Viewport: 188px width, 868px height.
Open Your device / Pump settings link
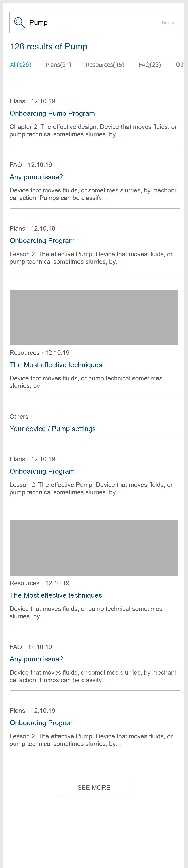tap(53, 429)
